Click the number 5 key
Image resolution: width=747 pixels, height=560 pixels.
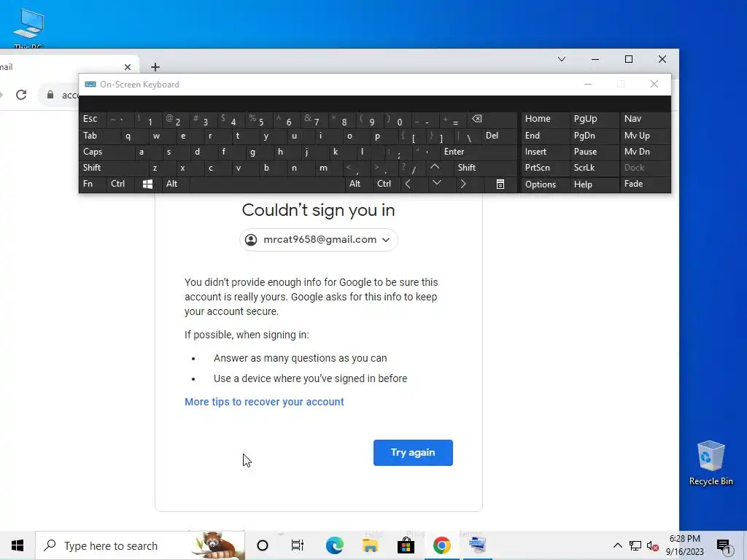point(260,120)
